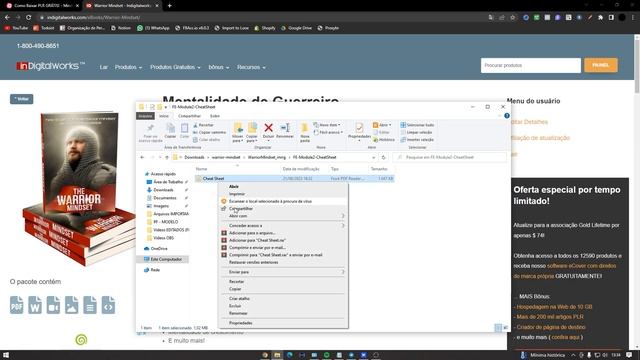The image size is (640, 360).
Task: Click the Renomear icon in the ribbon
Action: click(285, 128)
